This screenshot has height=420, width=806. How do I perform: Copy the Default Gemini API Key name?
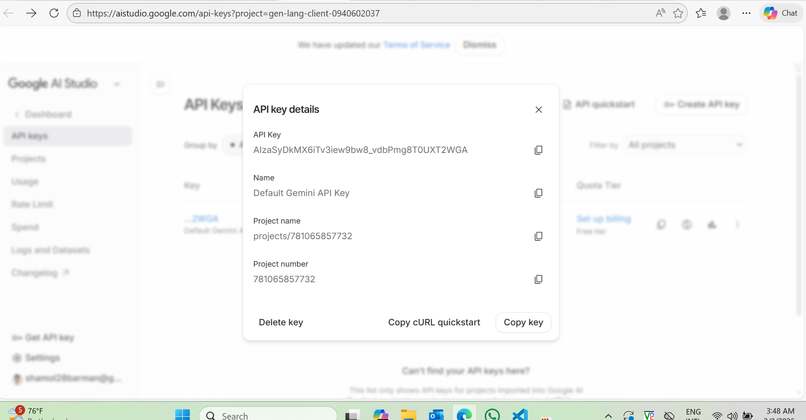click(538, 193)
